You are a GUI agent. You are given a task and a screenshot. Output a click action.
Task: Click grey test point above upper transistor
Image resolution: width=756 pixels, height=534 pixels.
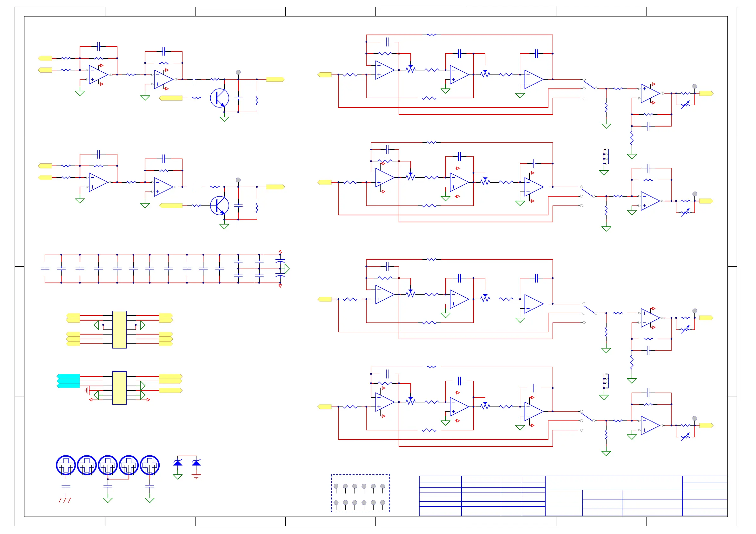point(238,72)
